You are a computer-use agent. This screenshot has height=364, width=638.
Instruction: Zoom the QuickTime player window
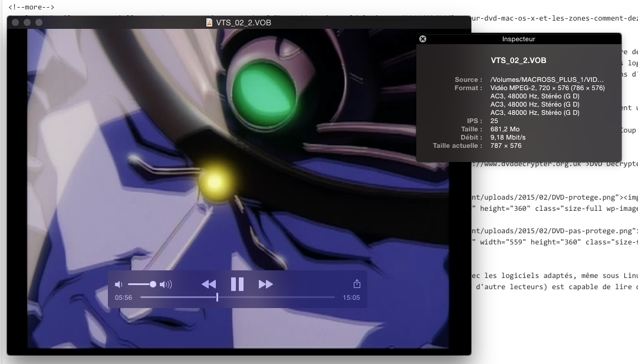click(39, 22)
